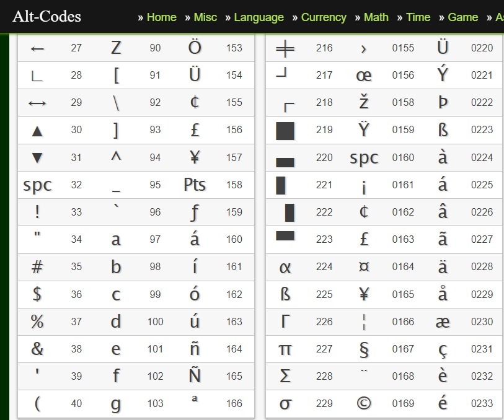Open the Time menu
The height and width of the screenshot is (420, 504).
pyautogui.click(x=418, y=17)
